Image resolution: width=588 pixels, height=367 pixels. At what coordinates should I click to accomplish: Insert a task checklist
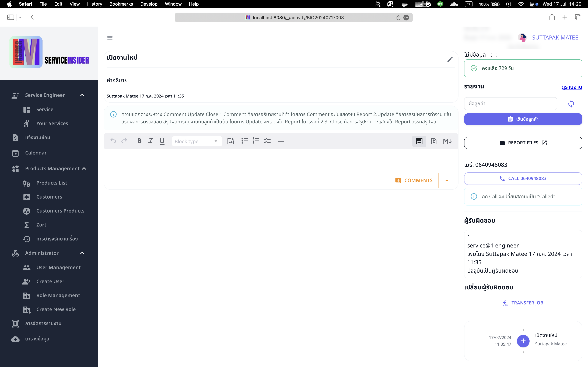pyautogui.click(x=267, y=141)
